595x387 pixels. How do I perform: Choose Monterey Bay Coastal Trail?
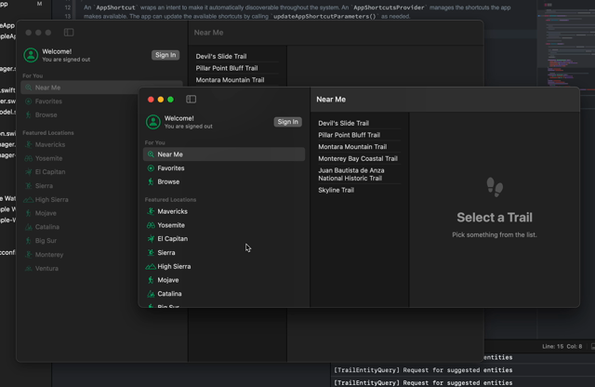[359, 159]
